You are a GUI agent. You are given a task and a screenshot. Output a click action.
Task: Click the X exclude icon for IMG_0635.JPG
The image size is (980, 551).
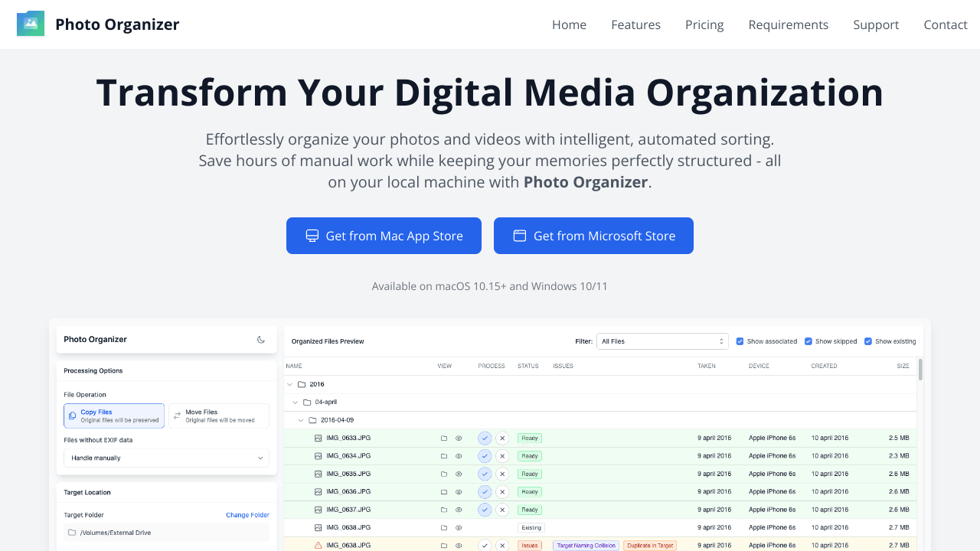[x=502, y=474]
